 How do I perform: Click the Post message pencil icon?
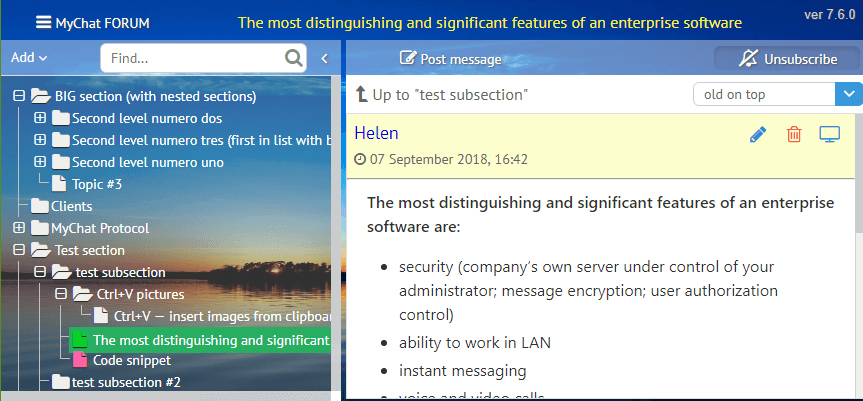click(407, 59)
